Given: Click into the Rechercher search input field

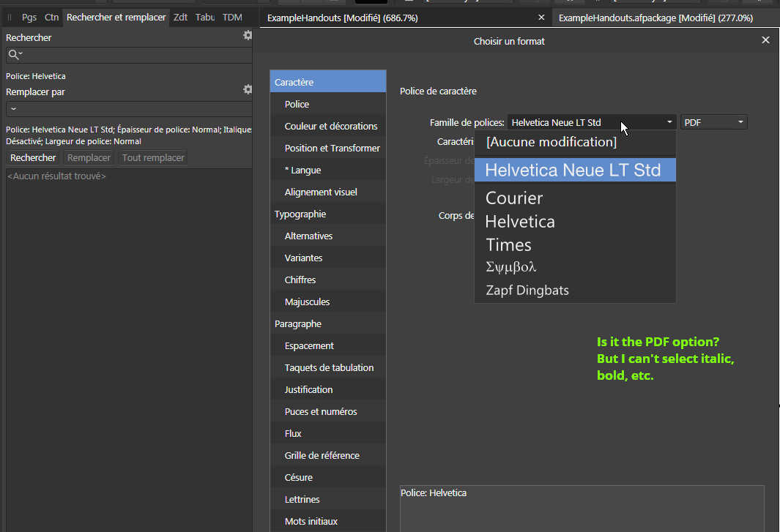Looking at the screenshot, I should 130,55.
